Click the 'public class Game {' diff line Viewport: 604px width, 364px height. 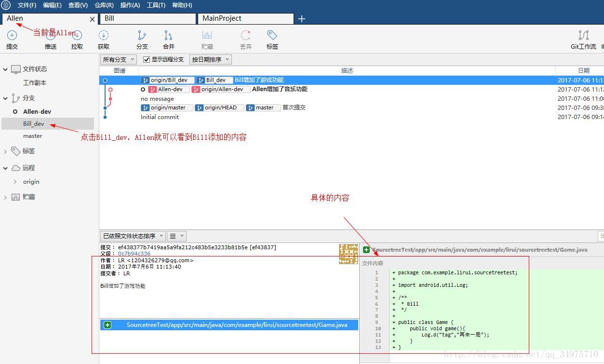tap(426, 322)
